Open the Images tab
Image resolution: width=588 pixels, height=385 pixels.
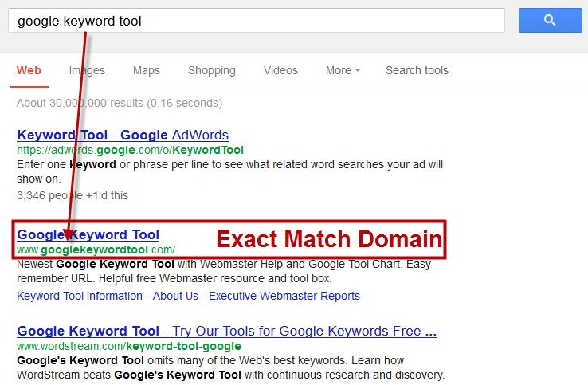pos(87,70)
